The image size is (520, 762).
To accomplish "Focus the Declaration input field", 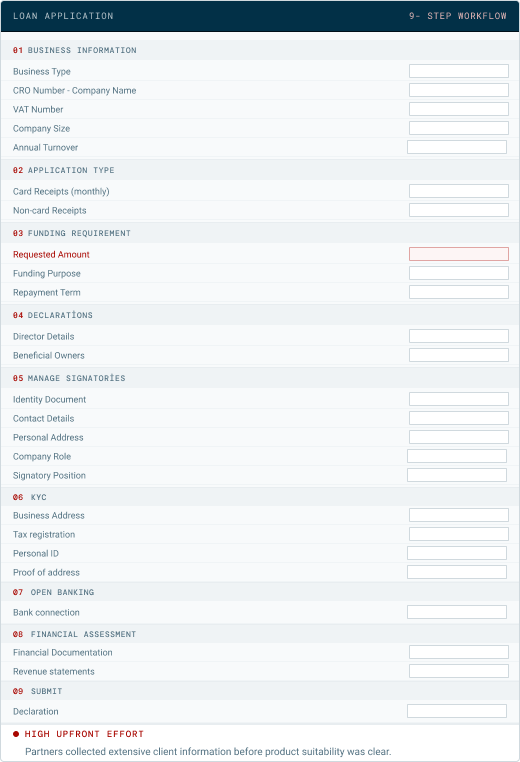I will [457, 711].
